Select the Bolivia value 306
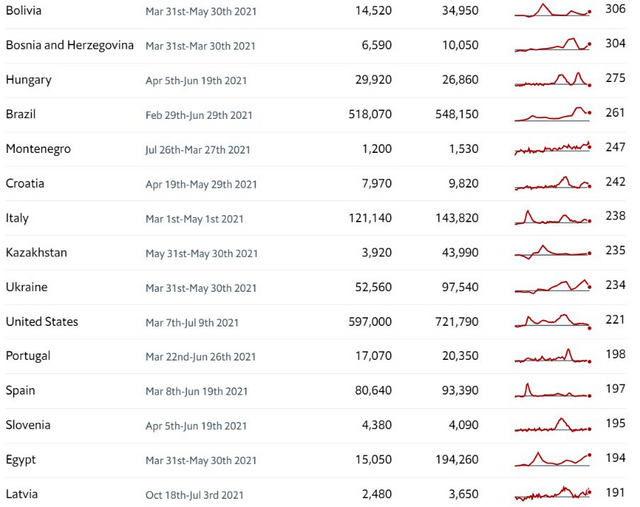This screenshot has width=640, height=507. [x=615, y=9]
